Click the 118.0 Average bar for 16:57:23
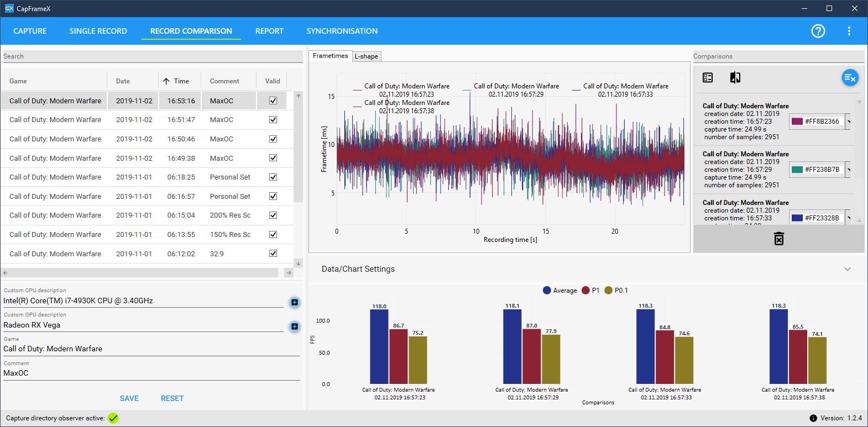Image resolution: width=868 pixels, height=427 pixels. point(379,346)
